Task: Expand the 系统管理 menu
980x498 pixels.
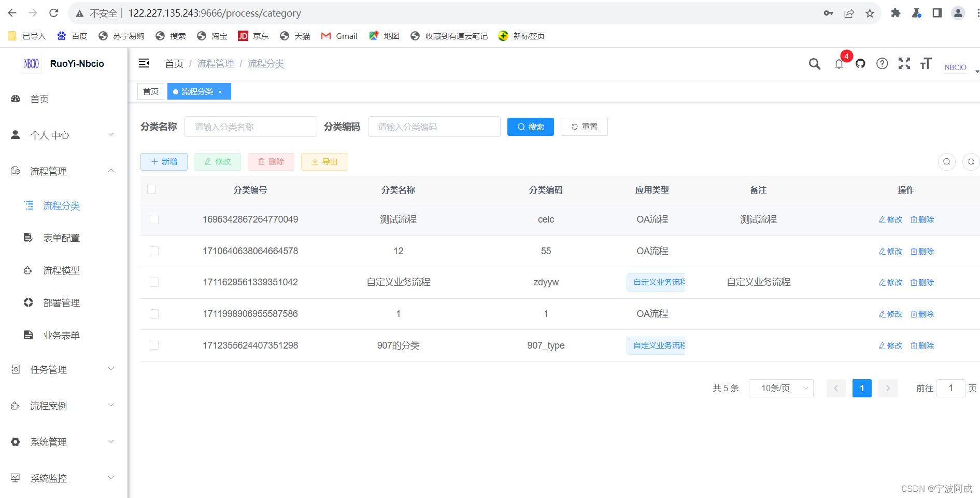Action: pos(63,442)
